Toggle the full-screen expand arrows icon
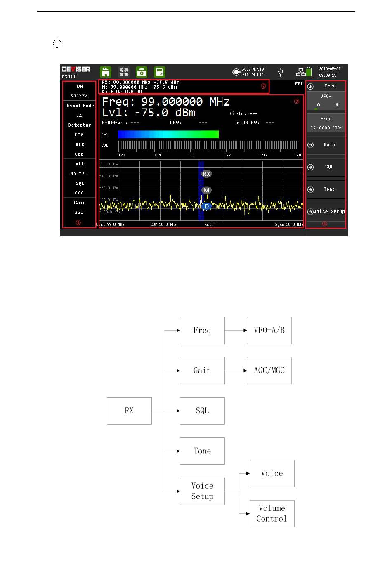Screen dimensions: 392x581 (x=123, y=72)
